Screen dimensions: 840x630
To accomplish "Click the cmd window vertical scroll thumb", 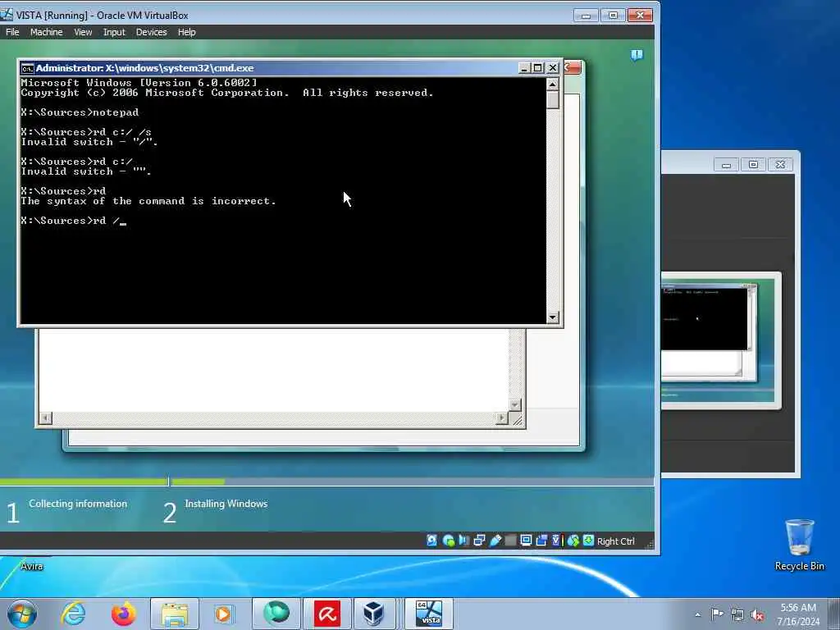I will click(x=553, y=99).
